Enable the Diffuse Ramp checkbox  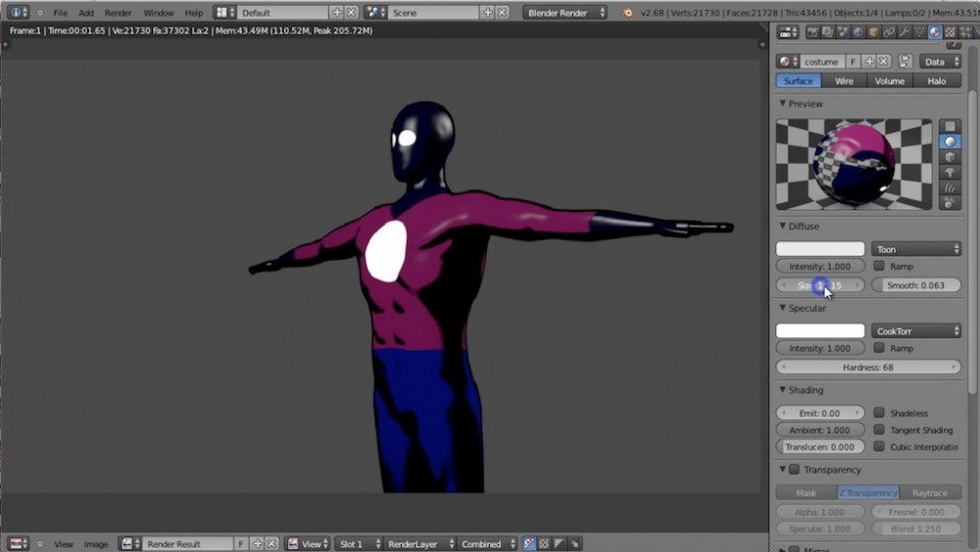tap(879, 267)
